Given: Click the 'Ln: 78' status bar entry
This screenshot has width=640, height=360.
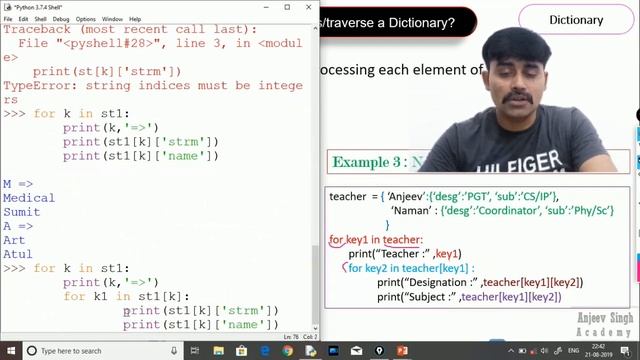Looking at the screenshot, I should coord(291,337).
